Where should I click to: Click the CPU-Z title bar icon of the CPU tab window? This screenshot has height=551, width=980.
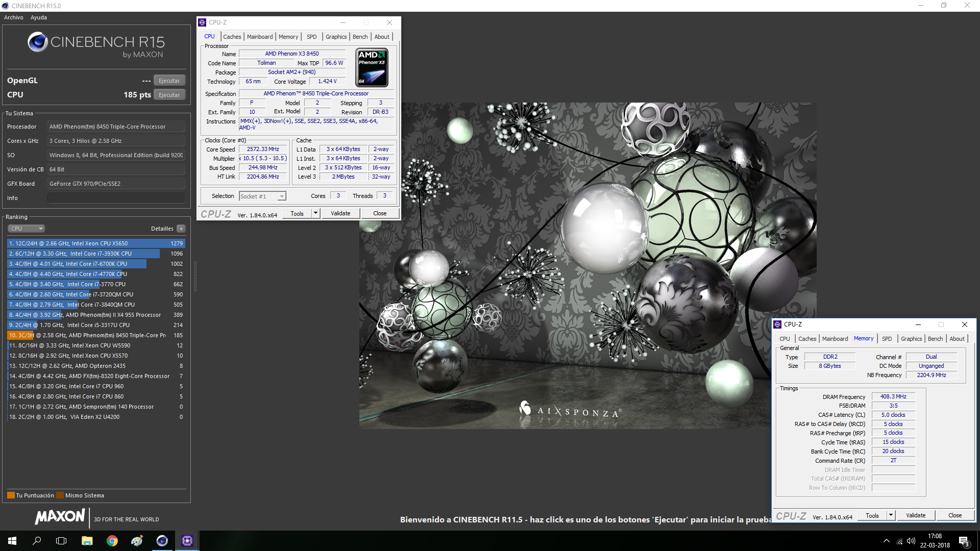[202, 22]
